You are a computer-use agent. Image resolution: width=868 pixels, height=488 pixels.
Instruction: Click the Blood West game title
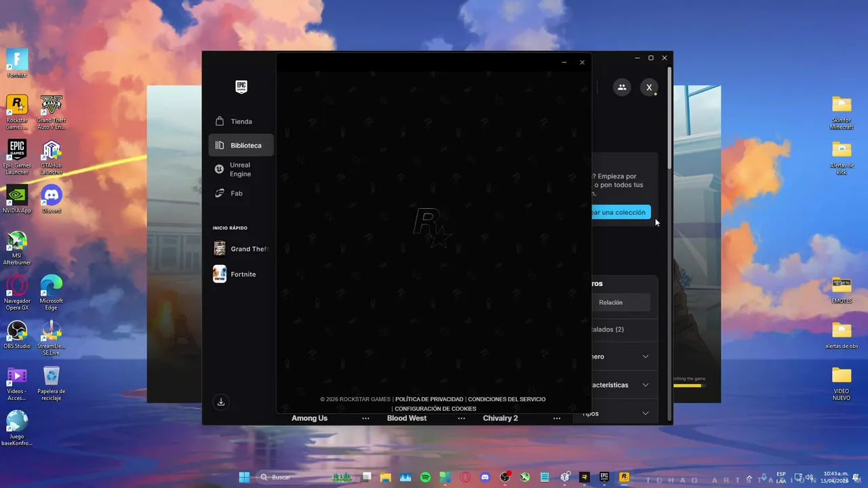(x=407, y=418)
